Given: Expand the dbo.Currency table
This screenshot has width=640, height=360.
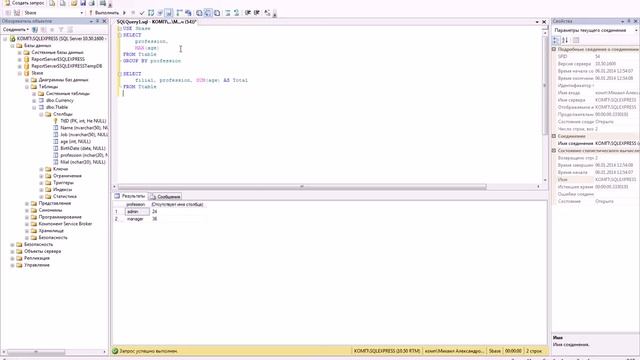Looking at the screenshot, I should (x=34, y=100).
